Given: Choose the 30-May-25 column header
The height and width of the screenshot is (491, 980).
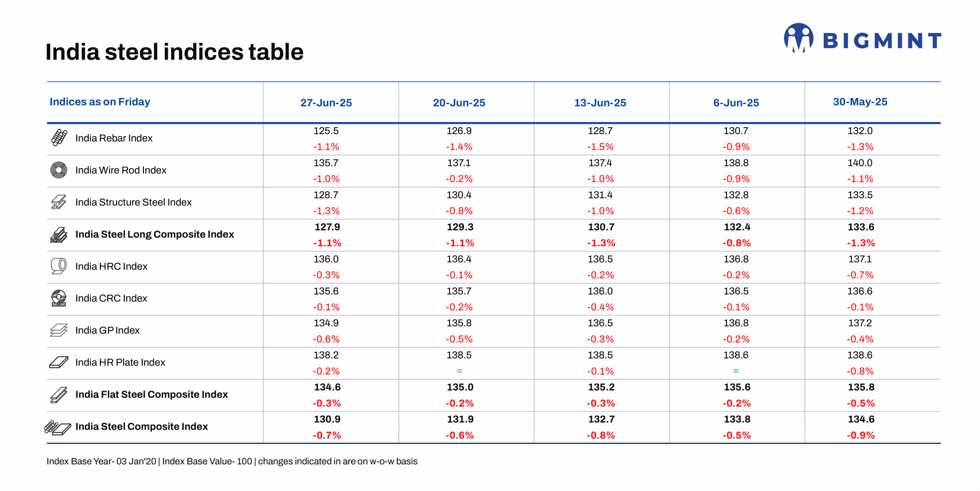Looking at the screenshot, I should coord(860,102).
